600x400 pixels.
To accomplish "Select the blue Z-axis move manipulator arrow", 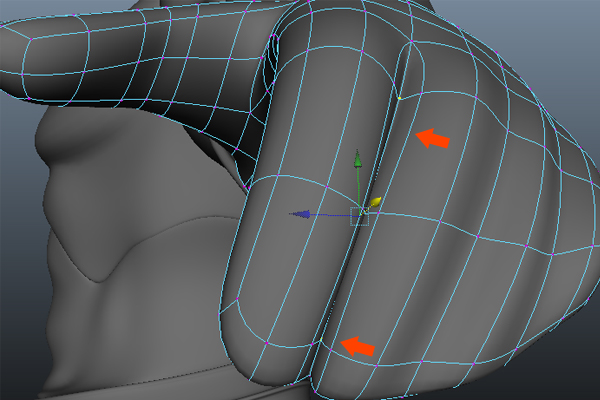I will [x=300, y=214].
